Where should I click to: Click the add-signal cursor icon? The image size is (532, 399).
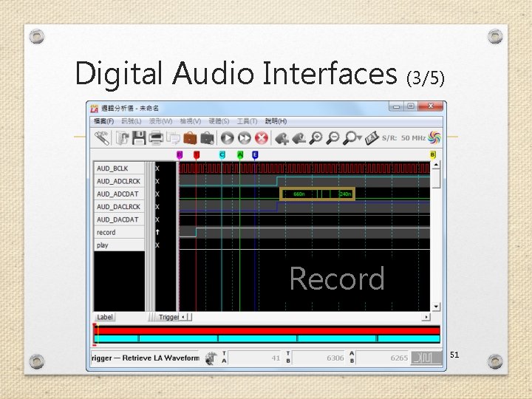[282, 138]
